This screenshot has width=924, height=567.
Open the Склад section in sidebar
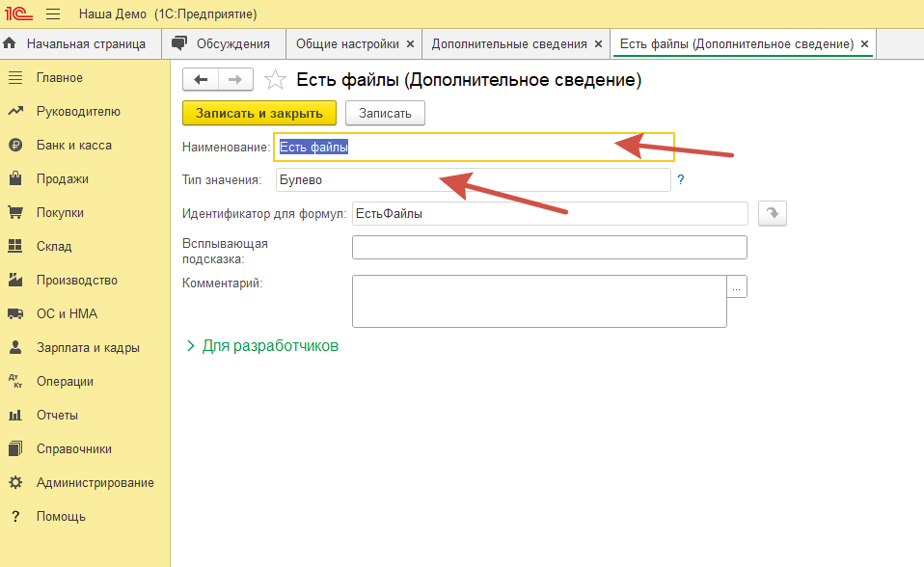click(54, 247)
